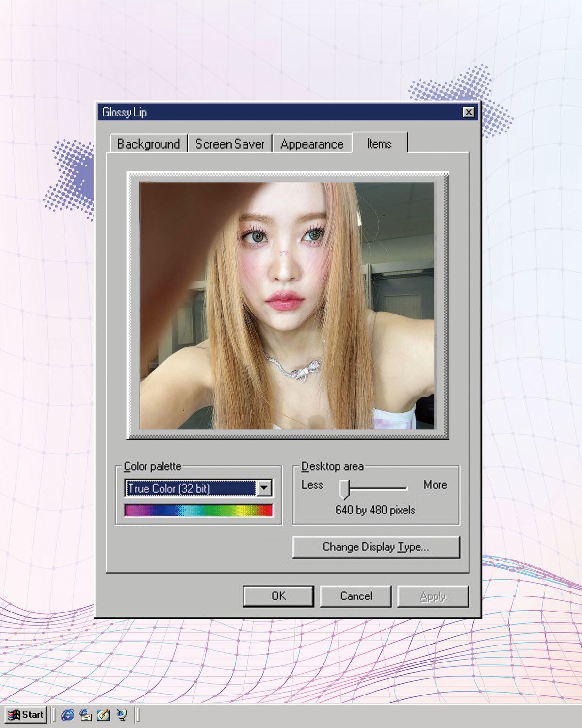Click the selfie preview image

pyautogui.click(x=287, y=305)
